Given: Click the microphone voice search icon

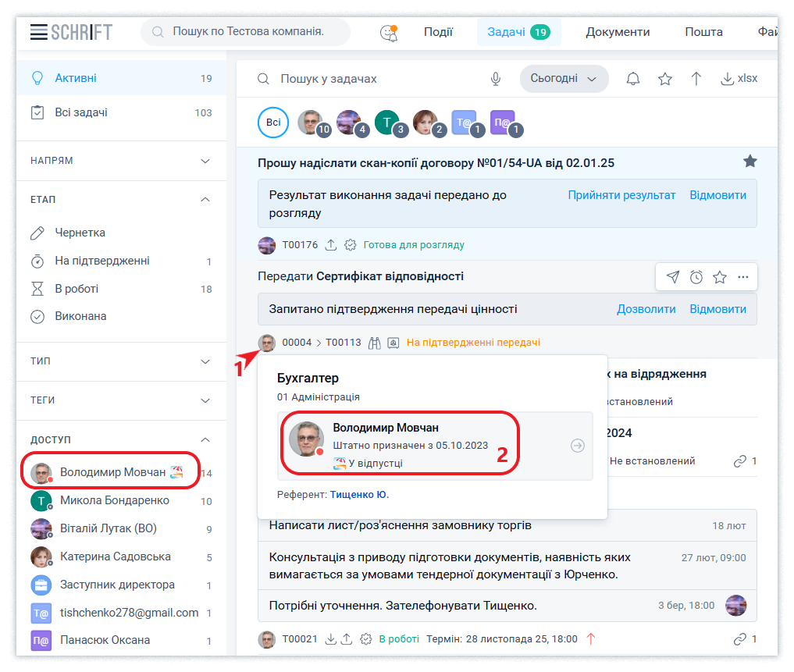Looking at the screenshot, I should click(x=495, y=79).
